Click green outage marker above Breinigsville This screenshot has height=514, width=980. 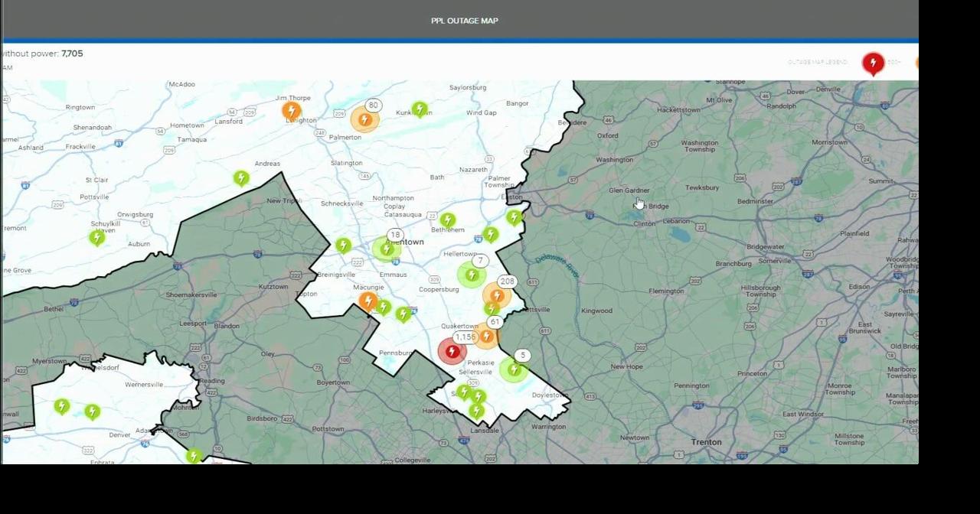[x=343, y=246]
